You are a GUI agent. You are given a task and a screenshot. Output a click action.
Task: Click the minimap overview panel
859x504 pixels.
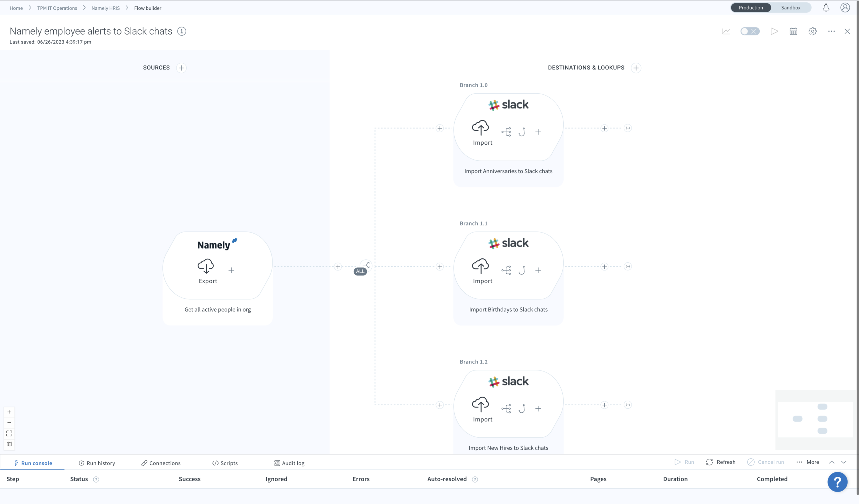coord(815,420)
